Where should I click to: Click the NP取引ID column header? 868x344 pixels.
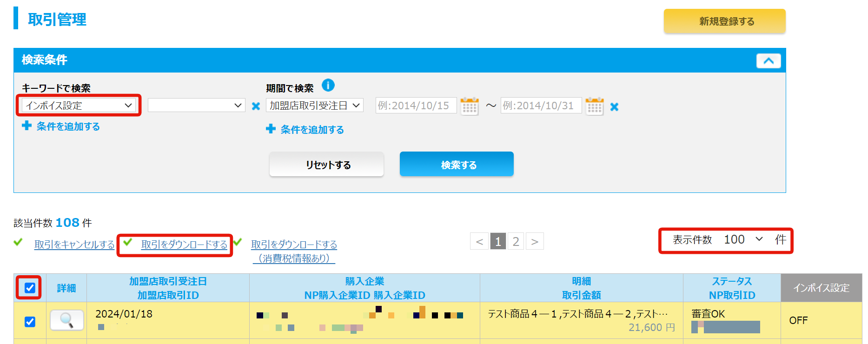pyautogui.click(x=732, y=295)
